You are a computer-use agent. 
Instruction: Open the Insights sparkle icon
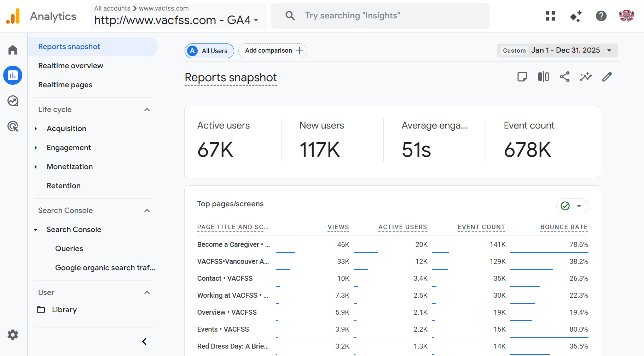[x=576, y=16]
